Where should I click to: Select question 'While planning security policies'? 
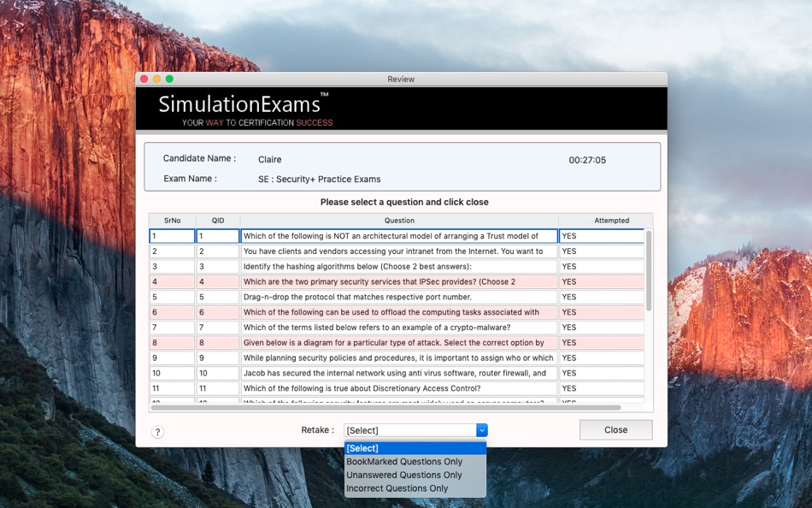coord(399,357)
